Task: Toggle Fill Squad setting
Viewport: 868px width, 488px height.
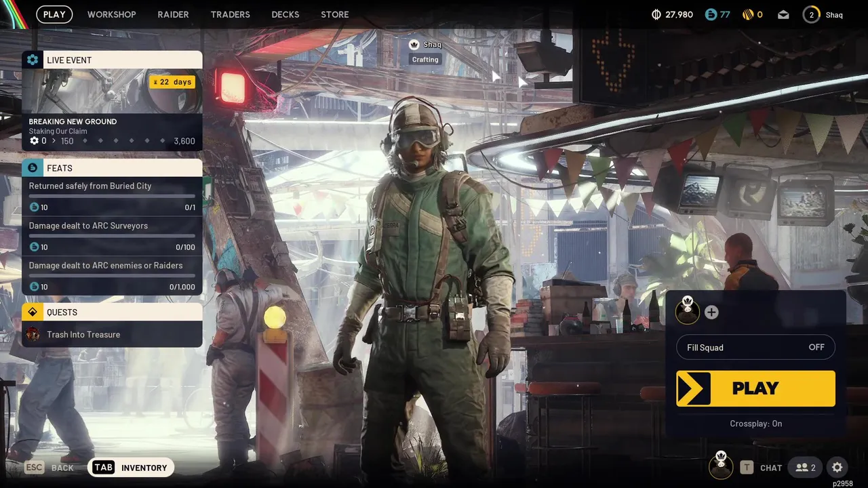Action: (x=755, y=347)
